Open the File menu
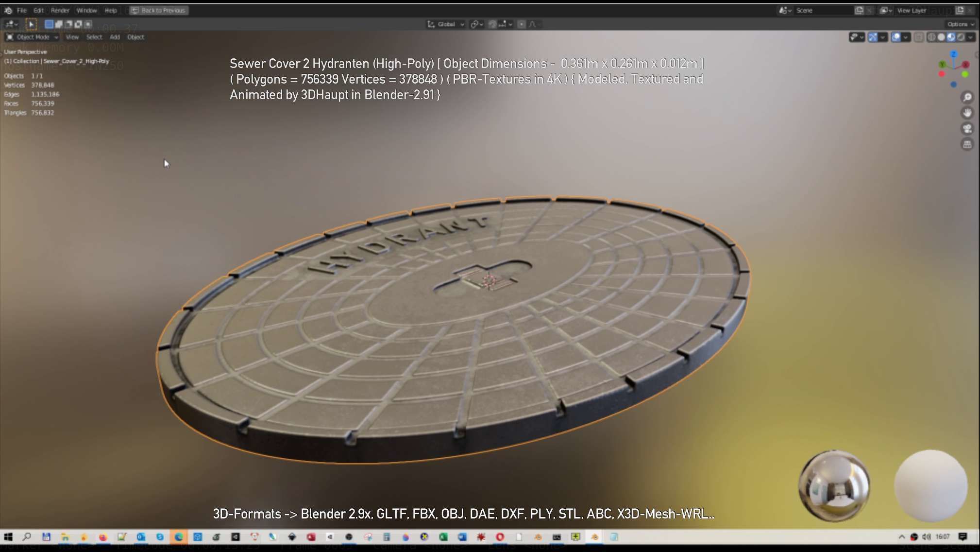Image resolution: width=980 pixels, height=552 pixels. (22, 10)
